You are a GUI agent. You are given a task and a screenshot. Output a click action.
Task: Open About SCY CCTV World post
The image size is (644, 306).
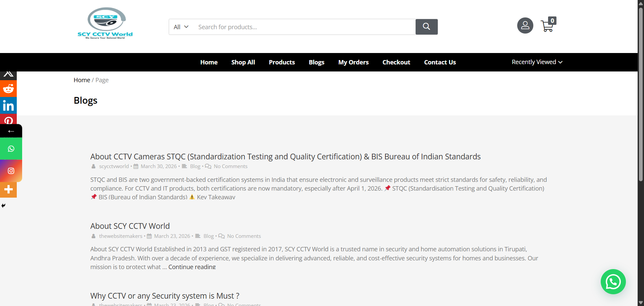(130, 226)
